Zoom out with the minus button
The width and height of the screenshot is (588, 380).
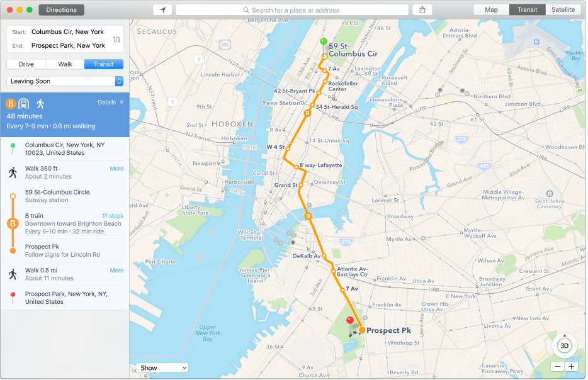pyautogui.click(x=558, y=367)
